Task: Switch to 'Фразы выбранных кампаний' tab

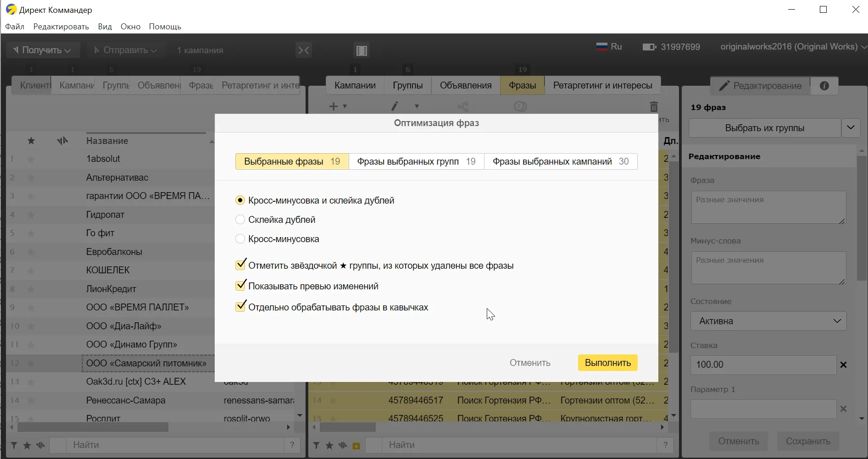Action: pos(561,161)
